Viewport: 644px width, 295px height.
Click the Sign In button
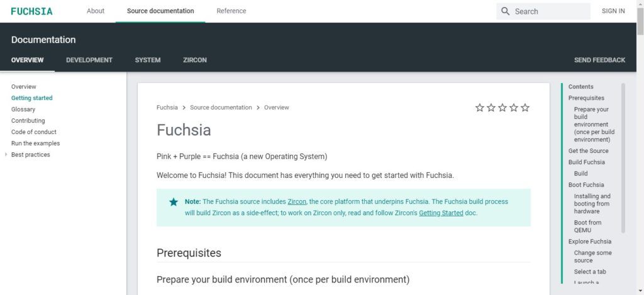click(x=613, y=11)
